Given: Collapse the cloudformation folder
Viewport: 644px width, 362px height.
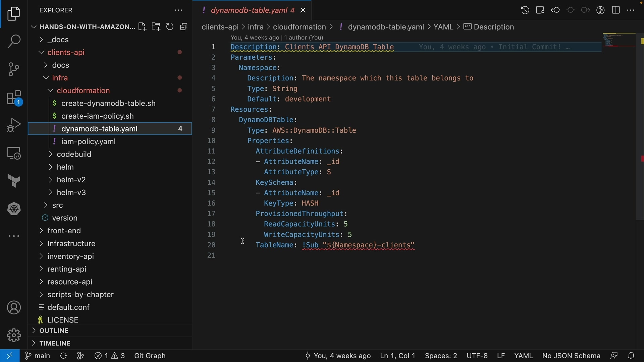Looking at the screenshot, I should pyautogui.click(x=83, y=91).
